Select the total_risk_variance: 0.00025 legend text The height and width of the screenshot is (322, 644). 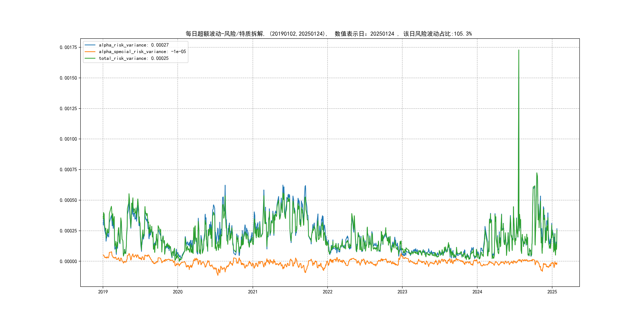pos(134,58)
